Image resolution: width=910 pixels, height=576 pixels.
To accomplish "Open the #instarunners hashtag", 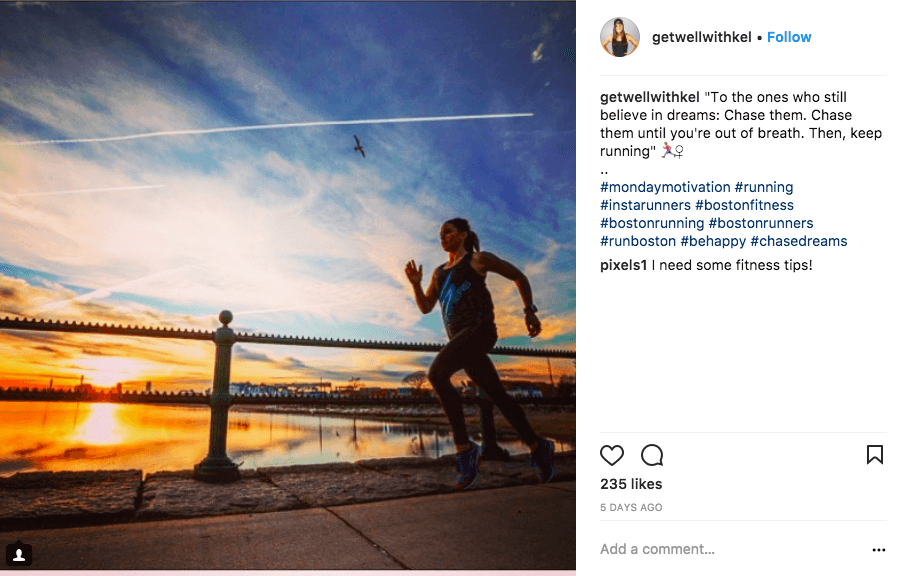I will click(645, 205).
